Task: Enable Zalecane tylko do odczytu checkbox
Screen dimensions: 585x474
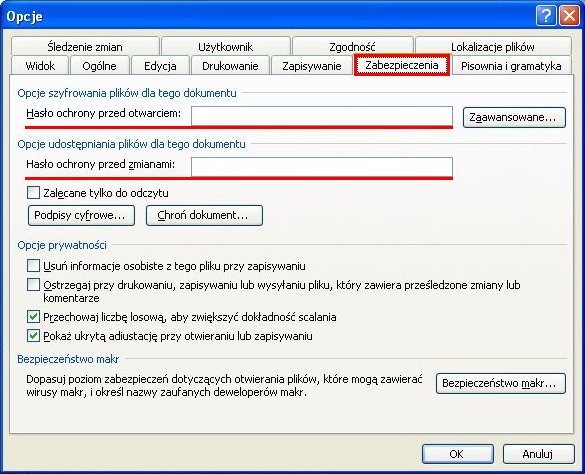Action: click(33, 193)
